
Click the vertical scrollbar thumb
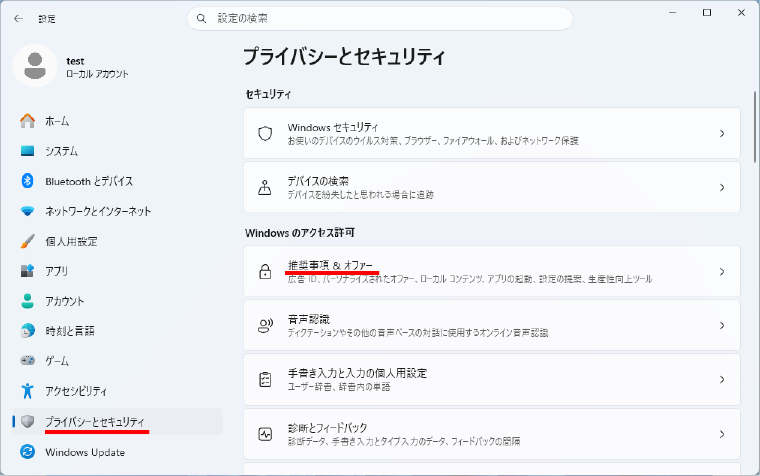(x=755, y=127)
